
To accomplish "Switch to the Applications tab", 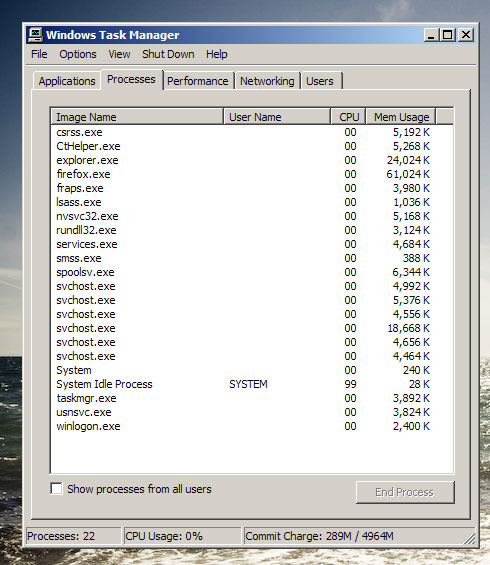I will (67, 81).
